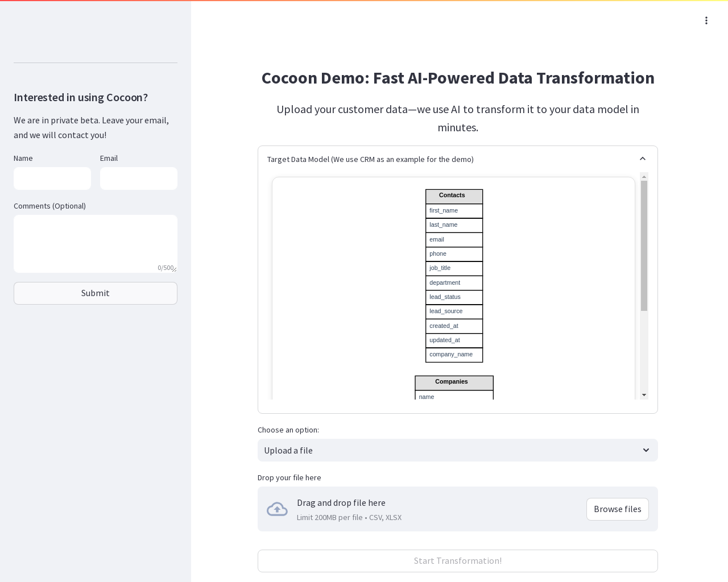Submit the beta interest form
This screenshot has height=582, width=728.
click(x=96, y=293)
